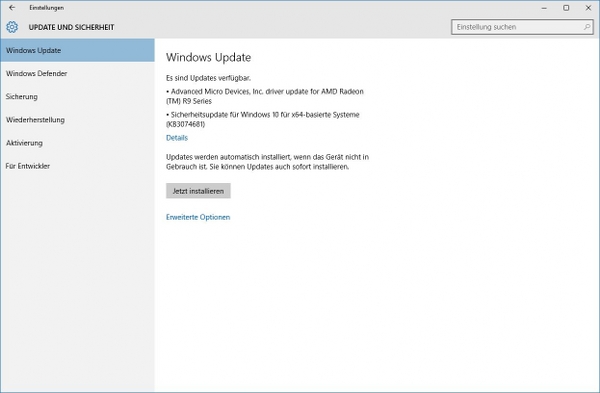
Task: Click the settings gear icon
Action: click(12, 27)
